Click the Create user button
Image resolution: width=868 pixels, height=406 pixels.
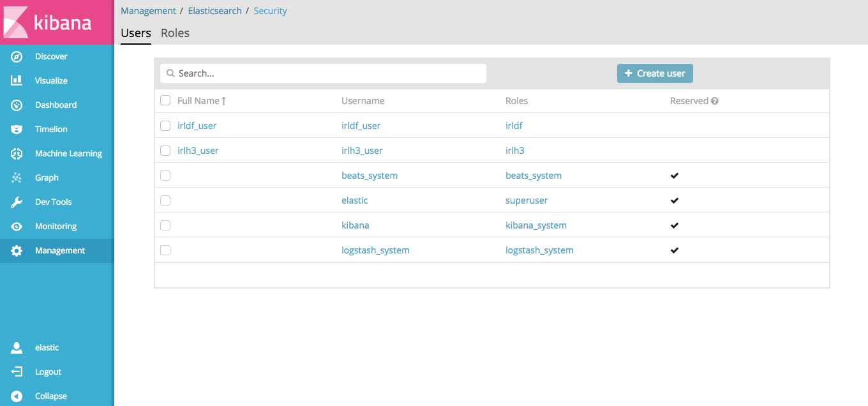(x=655, y=73)
